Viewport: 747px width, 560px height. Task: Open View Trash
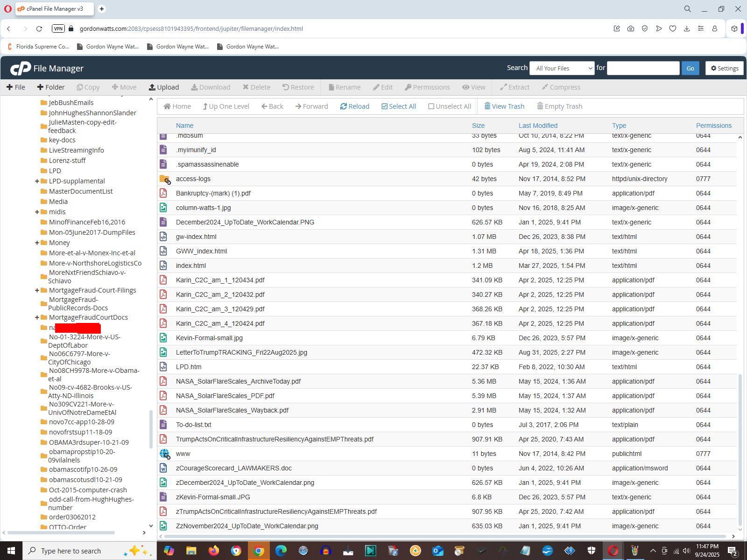pos(504,106)
